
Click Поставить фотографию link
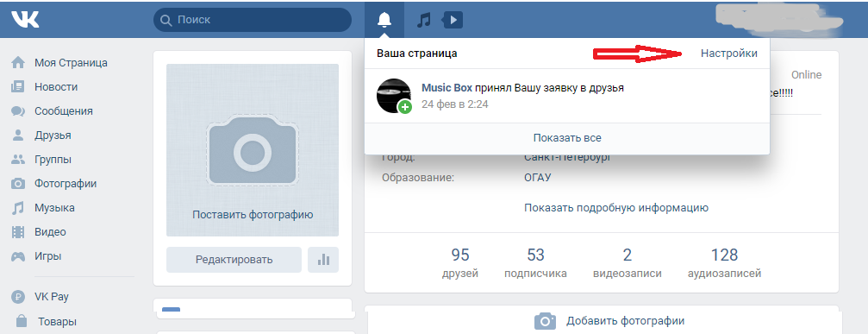[x=253, y=214]
